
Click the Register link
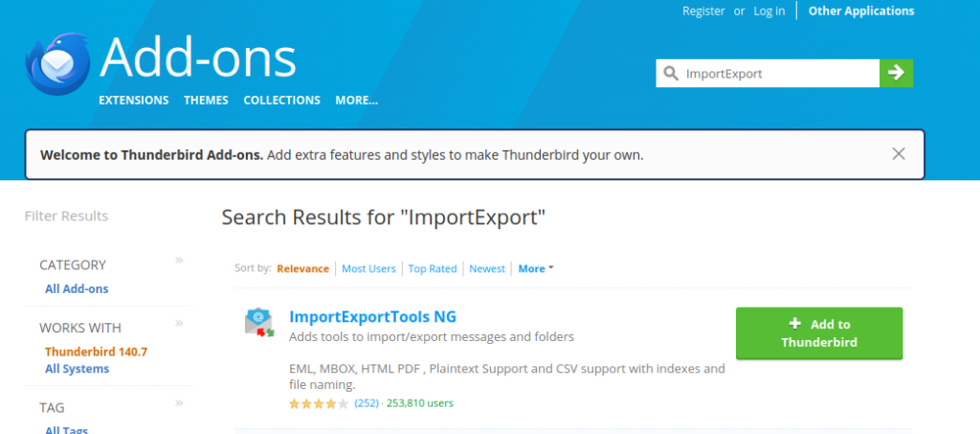click(703, 11)
